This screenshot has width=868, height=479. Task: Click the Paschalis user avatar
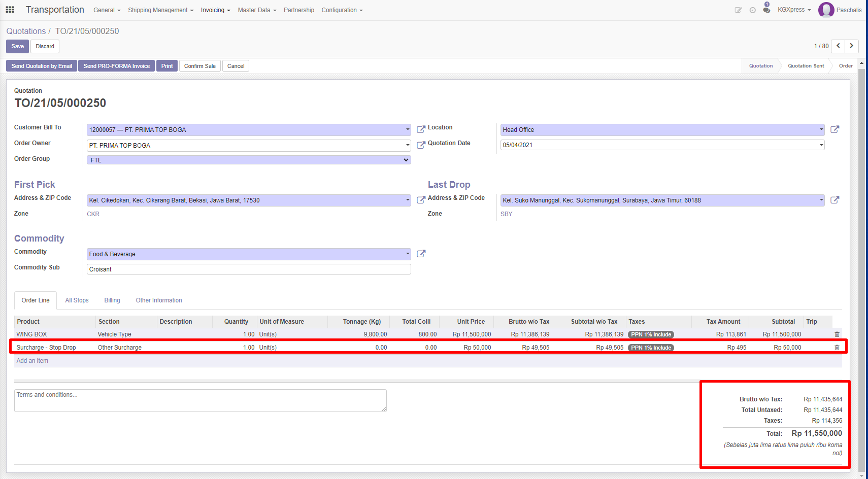pyautogui.click(x=826, y=10)
